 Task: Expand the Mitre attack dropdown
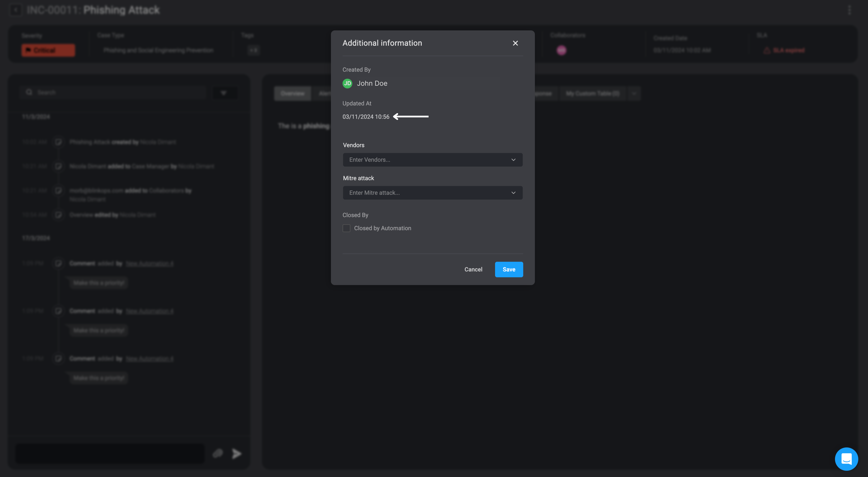(433, 193)
